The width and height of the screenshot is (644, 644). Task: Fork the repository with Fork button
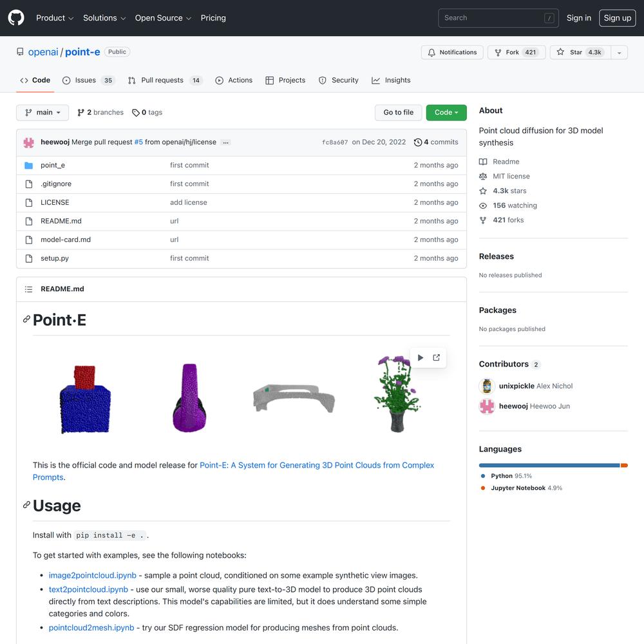click(516, 53)
